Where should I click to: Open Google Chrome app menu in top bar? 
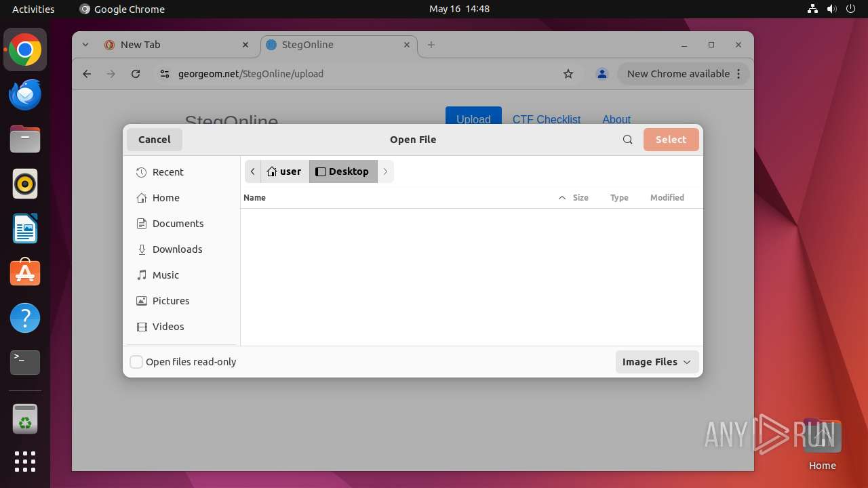pyautogui.click(x=122, y=9)
